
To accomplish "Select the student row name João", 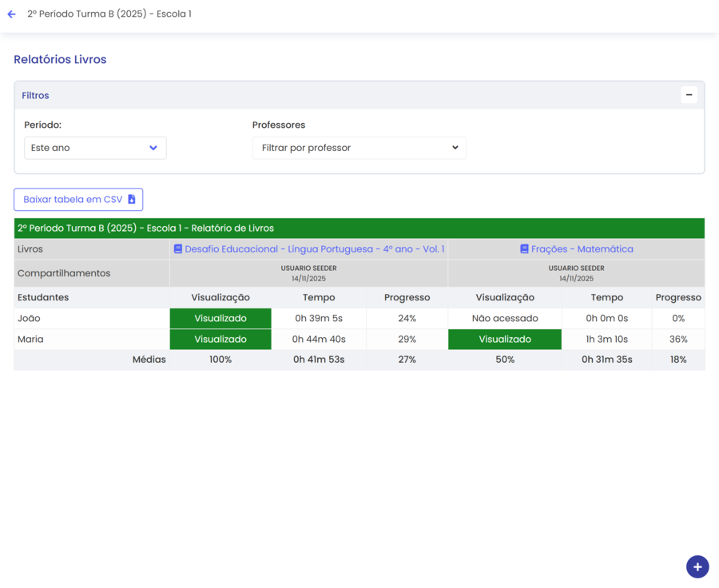I will click(x=29, y=319).
